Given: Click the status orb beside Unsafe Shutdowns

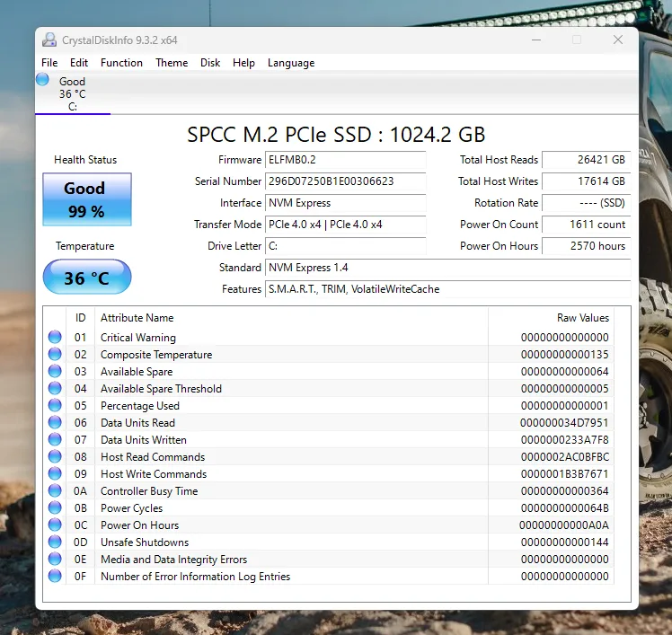Looking at the screenshot, I should (55, 542).
